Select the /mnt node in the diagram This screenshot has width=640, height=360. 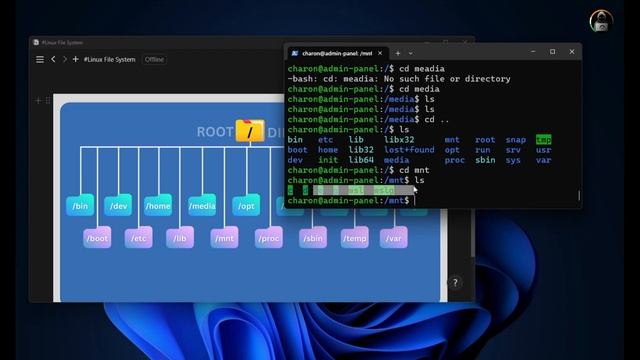coord(224,238)
